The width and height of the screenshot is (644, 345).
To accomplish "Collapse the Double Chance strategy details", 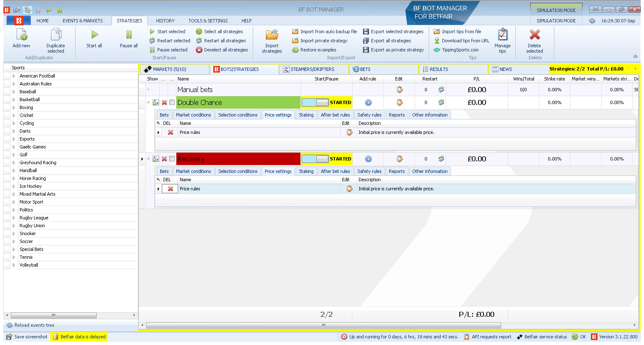I will point(149,102).
